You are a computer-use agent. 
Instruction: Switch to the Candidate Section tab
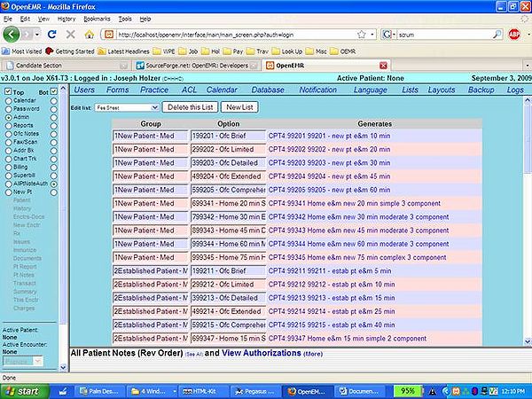(x=40, y=66)
